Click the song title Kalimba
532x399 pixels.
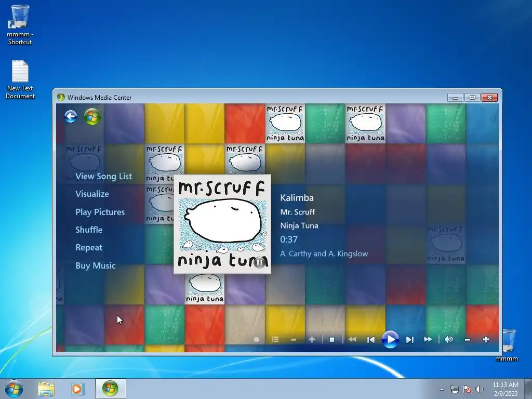[297, 198]
